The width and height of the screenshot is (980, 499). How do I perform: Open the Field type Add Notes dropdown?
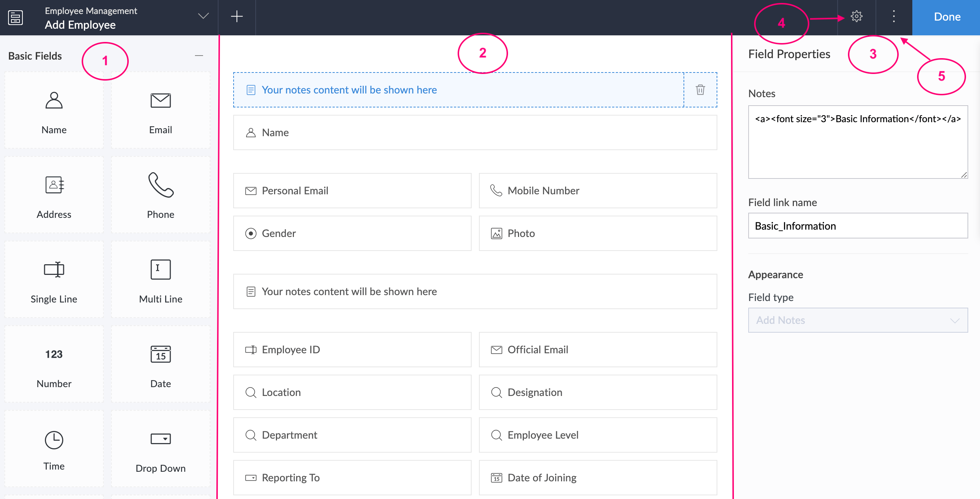point(857,320)
